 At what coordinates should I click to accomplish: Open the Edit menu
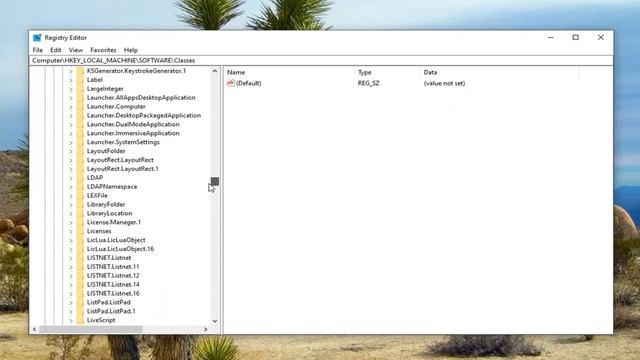pos(56,50)
